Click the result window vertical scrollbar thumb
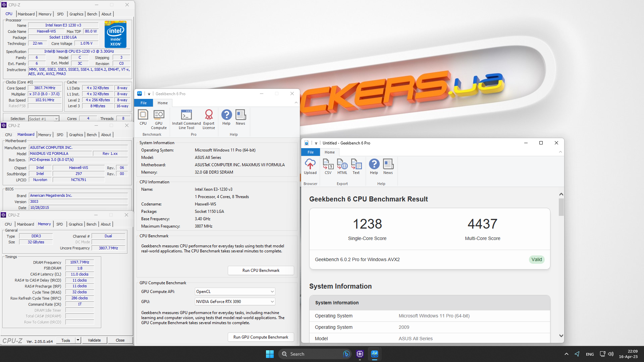 tap(561, 207)
